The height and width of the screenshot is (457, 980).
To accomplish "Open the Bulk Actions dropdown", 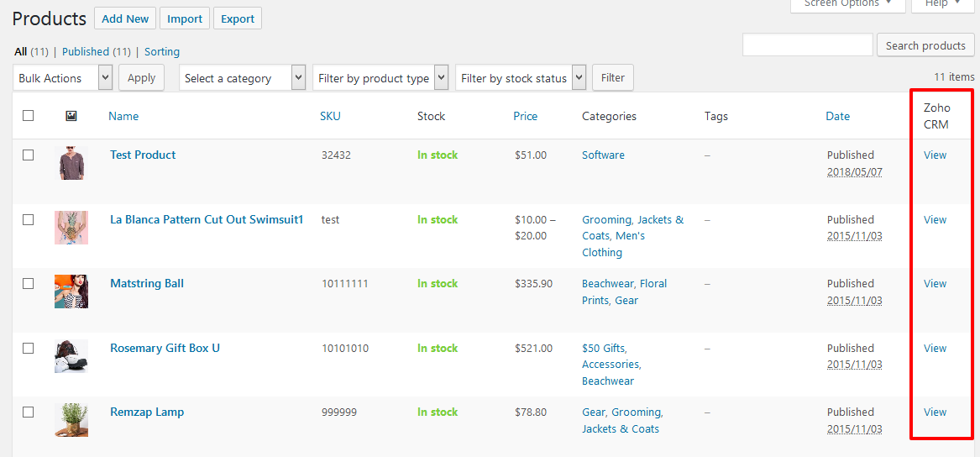I will click(x=62, y=78).
